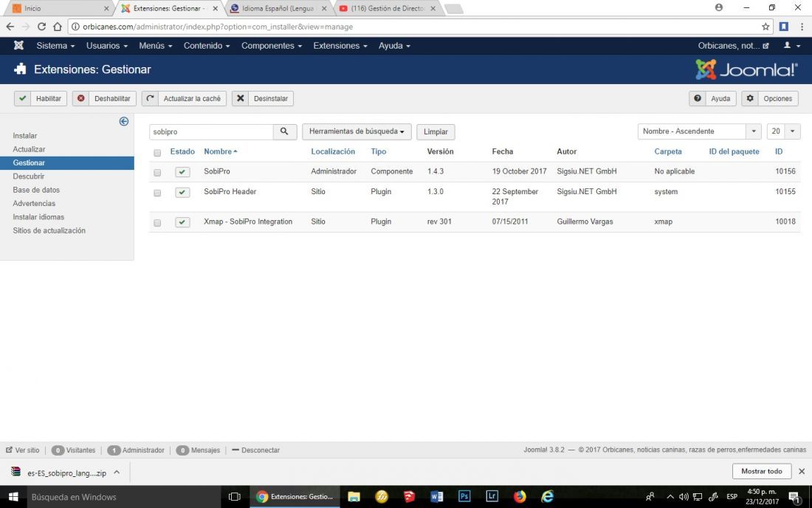Toggle enabled status of SobiPro Header plugin
The width and height of the screenshot is (812, 508).
pos(182,192)
